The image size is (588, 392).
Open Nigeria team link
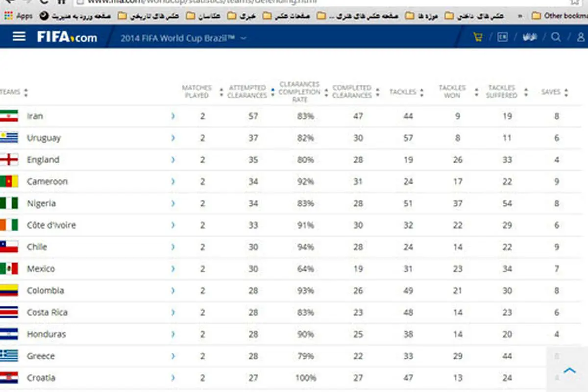point(41,203)
